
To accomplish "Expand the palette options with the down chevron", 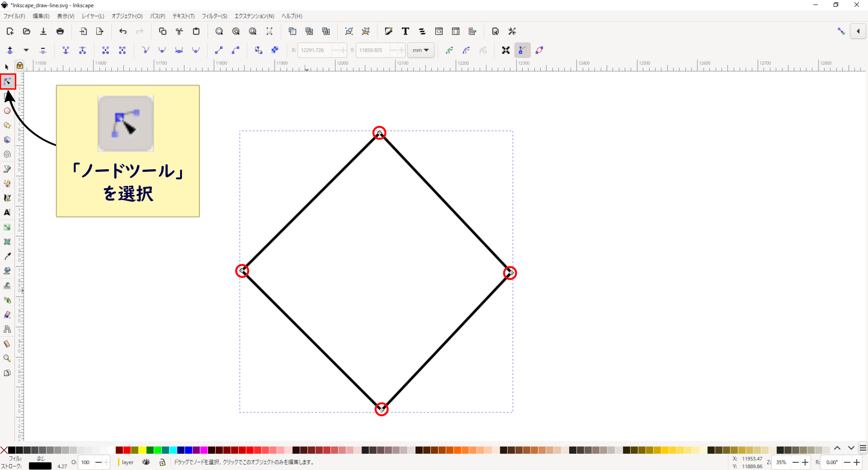I will [851, 448].
